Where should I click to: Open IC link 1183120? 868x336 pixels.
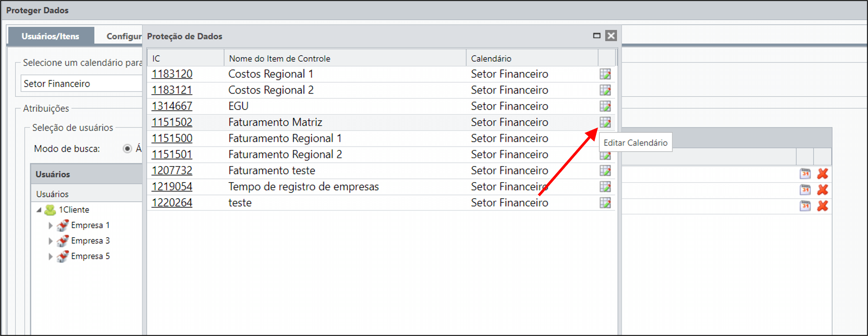172,74
